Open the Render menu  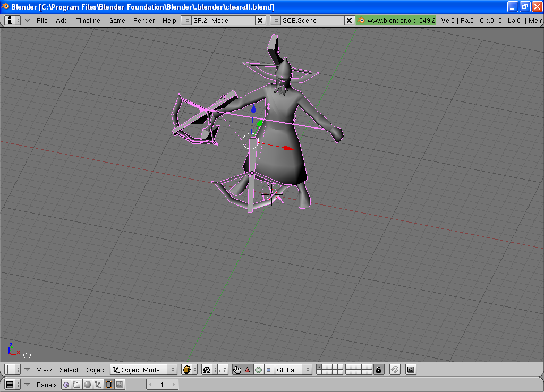pyautogui.click(x=143, y=21)
